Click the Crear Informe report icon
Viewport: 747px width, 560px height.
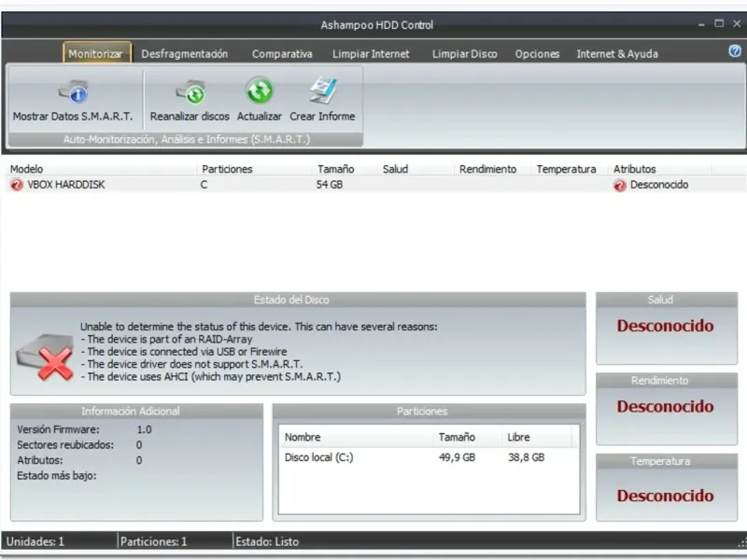pos(322,91)
